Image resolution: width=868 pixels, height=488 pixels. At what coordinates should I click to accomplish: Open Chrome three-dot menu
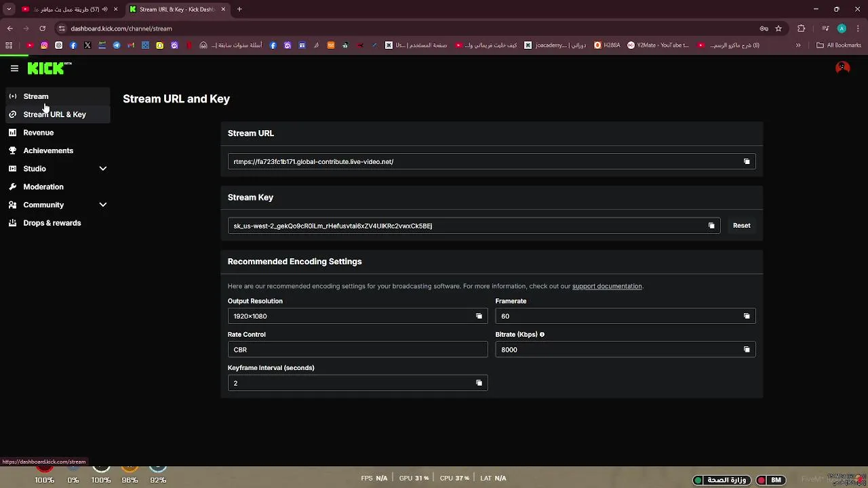(857, 28)
